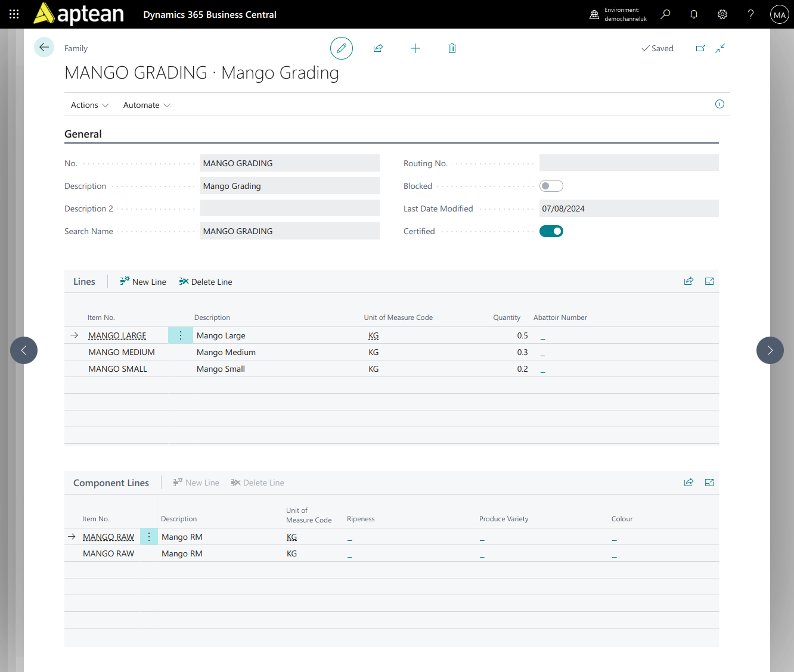Expand Component Lines to full view
Image resolution: width=794 pixels, height=672 pixels.
[x=709, y=483]
